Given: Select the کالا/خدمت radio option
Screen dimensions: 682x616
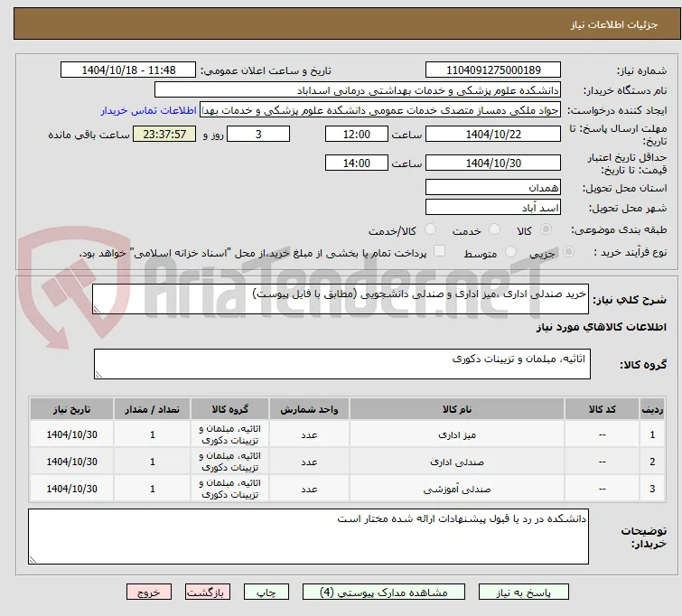Looking at the screenshot, I should 430,229.
